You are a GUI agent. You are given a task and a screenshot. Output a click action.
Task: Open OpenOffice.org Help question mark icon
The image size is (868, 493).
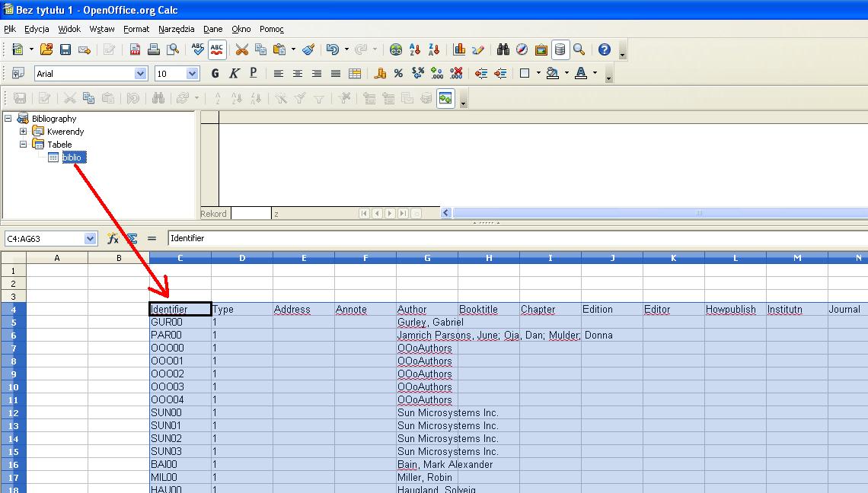click(x=605, y=49)
